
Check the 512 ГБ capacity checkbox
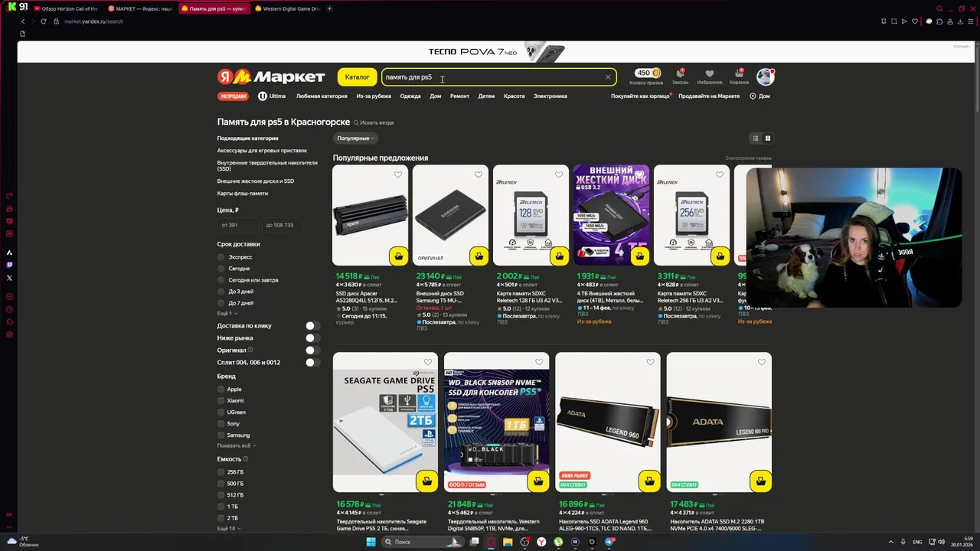221,495
